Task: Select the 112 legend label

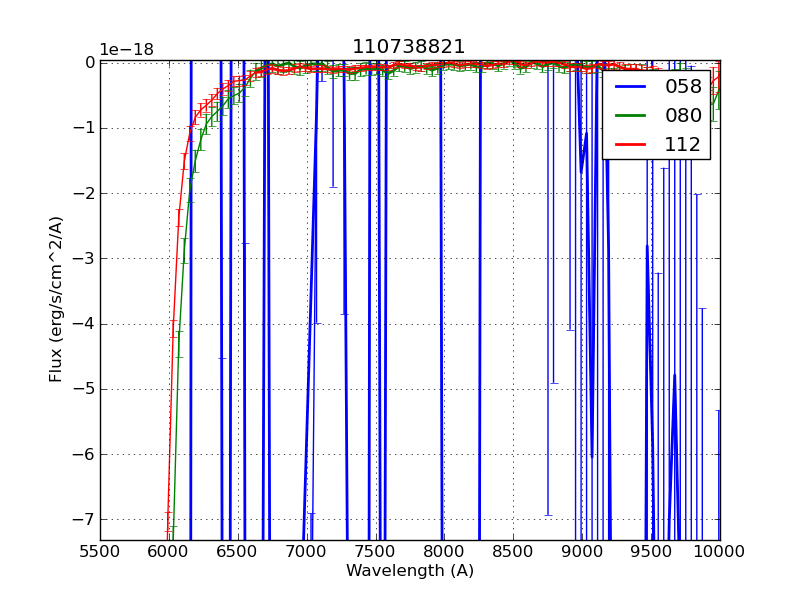Action: pyautogui.click(x=683, y=144)
